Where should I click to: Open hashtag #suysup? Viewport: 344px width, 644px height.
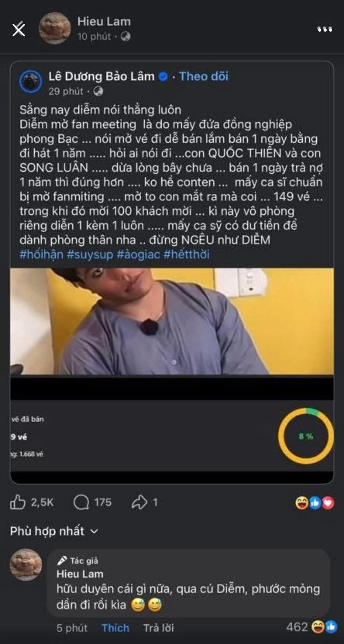coord(90,254)
